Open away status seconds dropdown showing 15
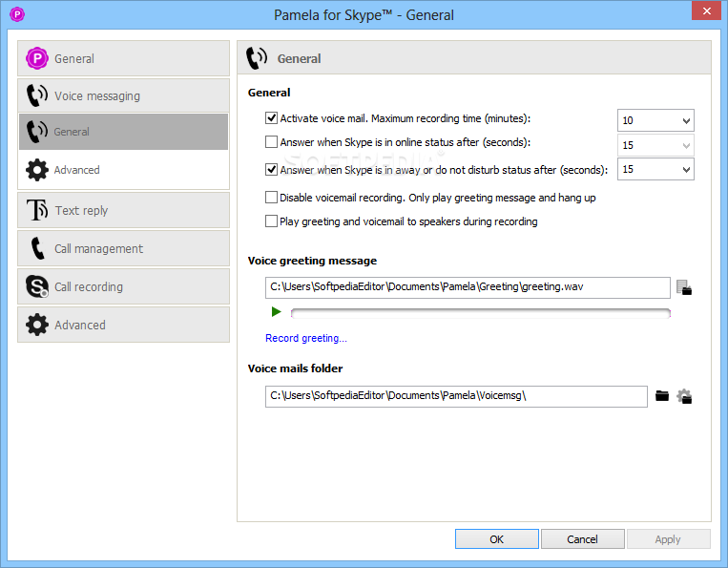This screenshot has width=728, height=568. [655, 169]
